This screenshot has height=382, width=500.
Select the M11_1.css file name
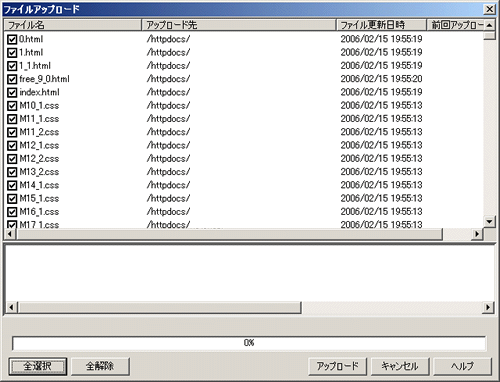39,119
